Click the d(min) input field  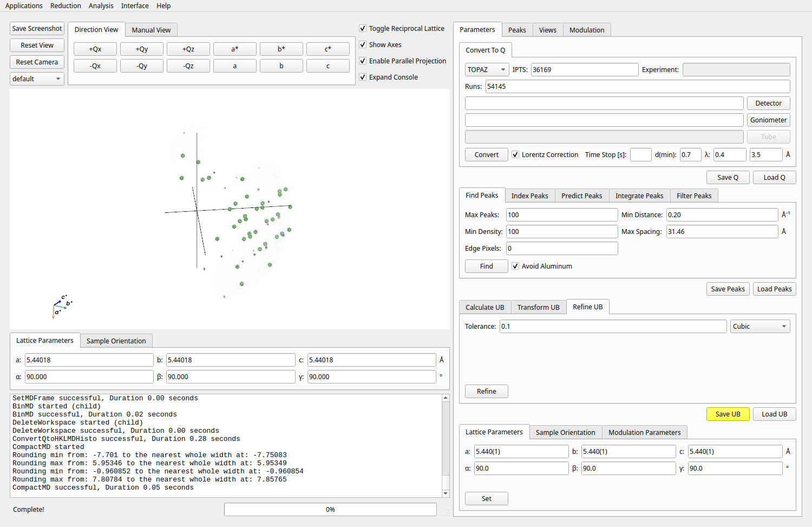pyautogui.click(x=691, y=154)
